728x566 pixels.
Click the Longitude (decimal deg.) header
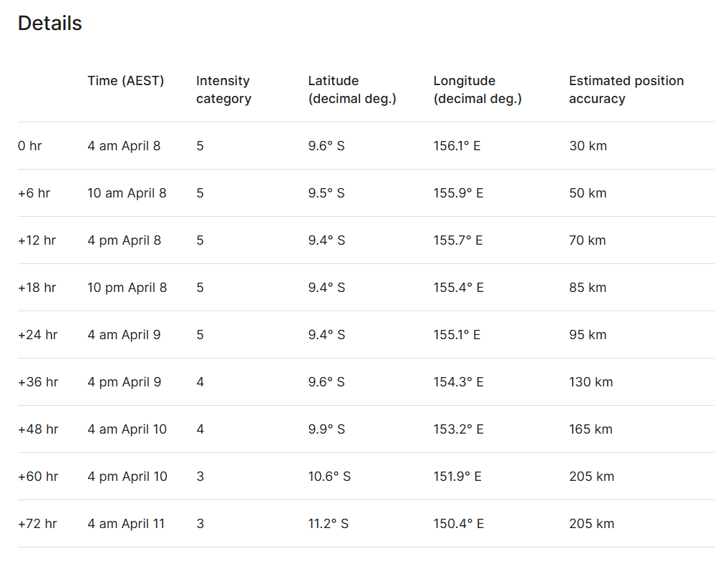pyautogui.click(x=477, y=89)
